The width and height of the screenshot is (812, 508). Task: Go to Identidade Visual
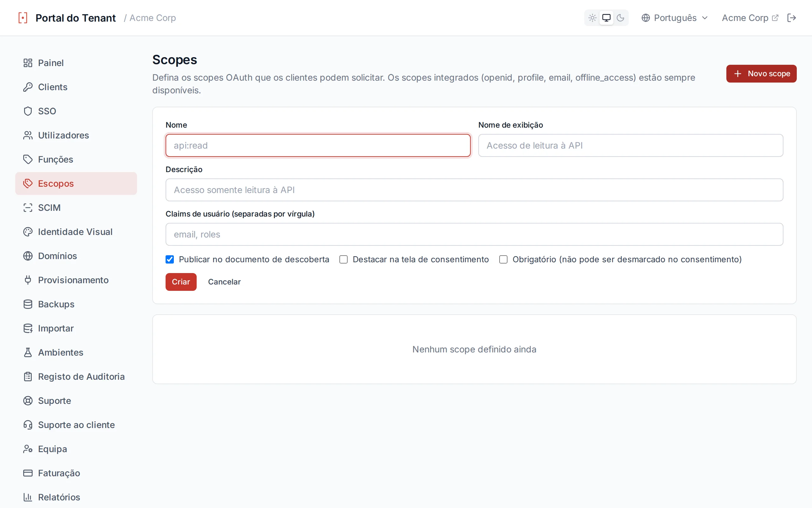76,232
